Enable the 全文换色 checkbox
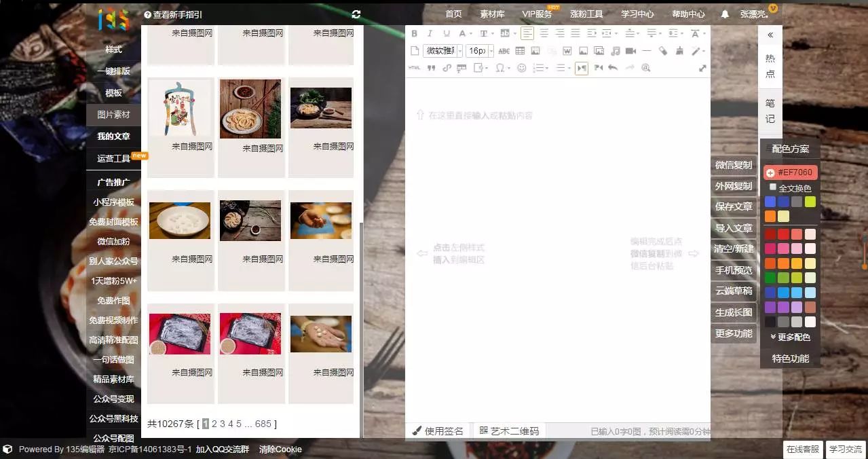Image resolution: width=868 pixels, height=459 pixels. [772, 188]
